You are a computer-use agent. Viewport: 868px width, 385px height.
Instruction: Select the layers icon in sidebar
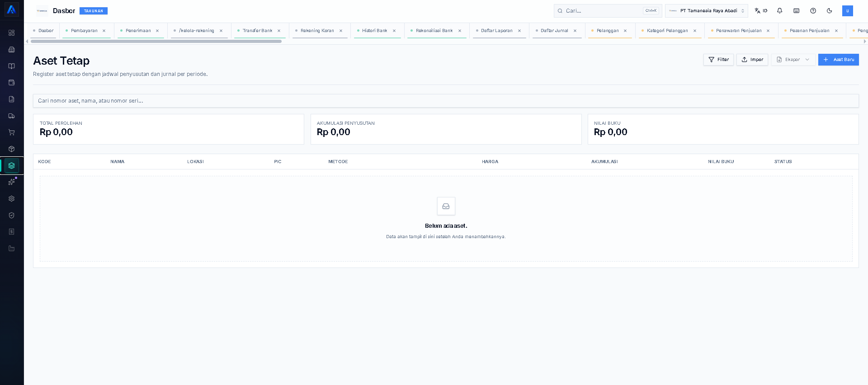(12, 165)
